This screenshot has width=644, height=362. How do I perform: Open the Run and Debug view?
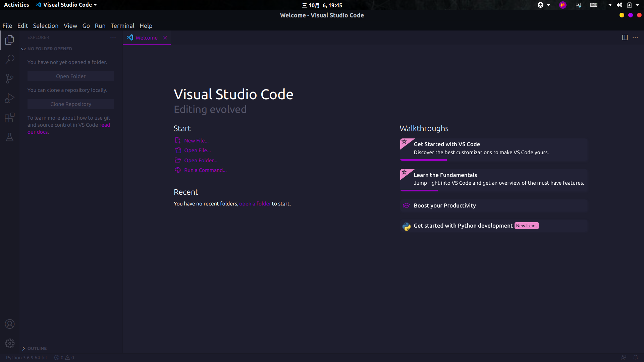(10, 98)
